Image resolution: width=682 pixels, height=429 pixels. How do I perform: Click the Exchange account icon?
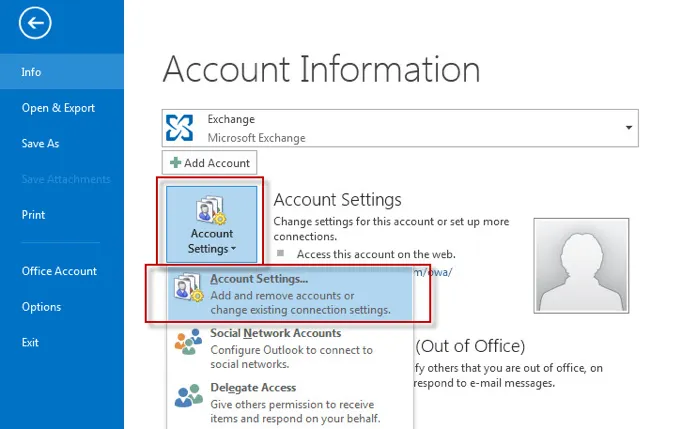click(x=179, y=128)
